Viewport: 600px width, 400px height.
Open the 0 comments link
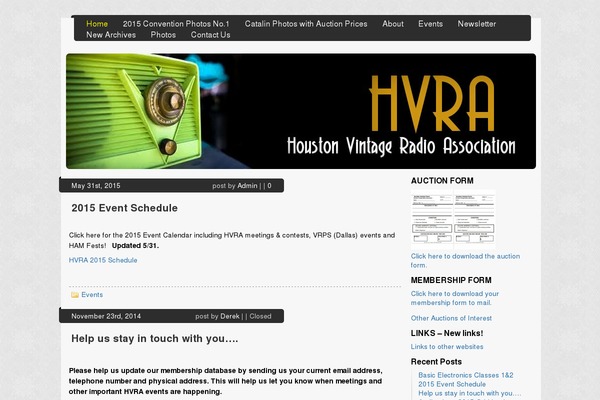(x=269, y=186)
